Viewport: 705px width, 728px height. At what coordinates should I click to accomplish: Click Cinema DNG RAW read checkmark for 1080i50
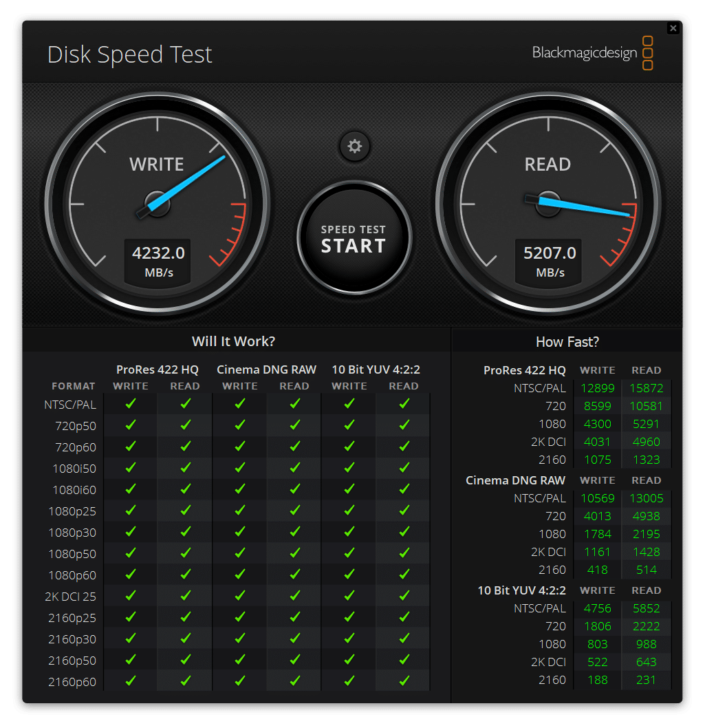[x=294, y=467]
